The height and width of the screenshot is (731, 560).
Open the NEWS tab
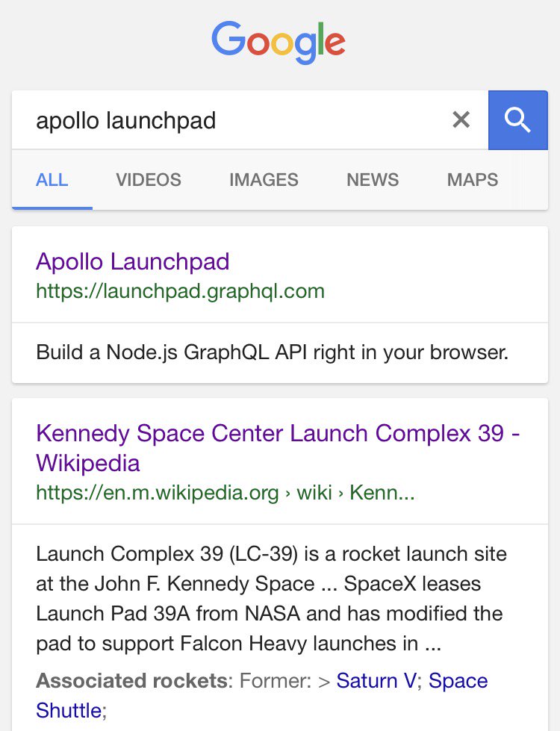click(x=373, y=180)
